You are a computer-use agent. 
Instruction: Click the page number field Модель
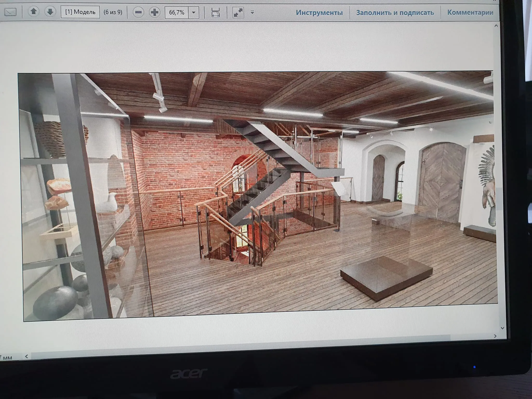click(x=80, y=12)
